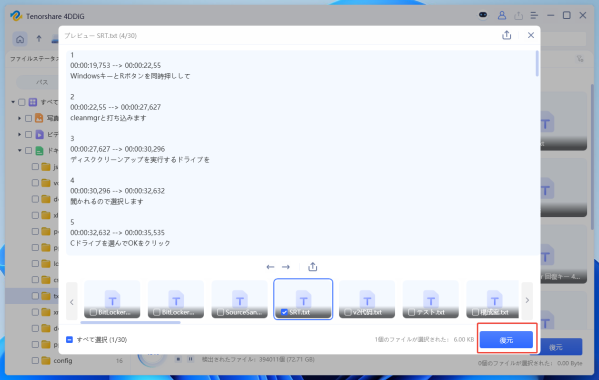Check the 写真 category checkbox

pos(28,118)
